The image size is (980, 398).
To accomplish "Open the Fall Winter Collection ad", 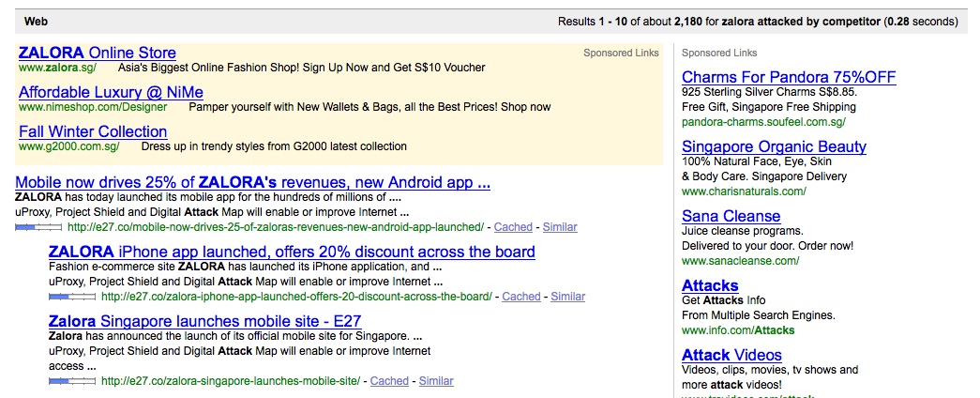I will (93, 131).
